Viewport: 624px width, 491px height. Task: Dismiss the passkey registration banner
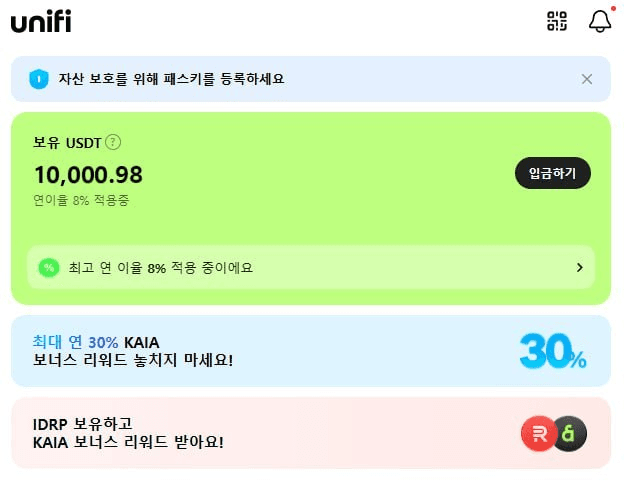pos(587,79)
